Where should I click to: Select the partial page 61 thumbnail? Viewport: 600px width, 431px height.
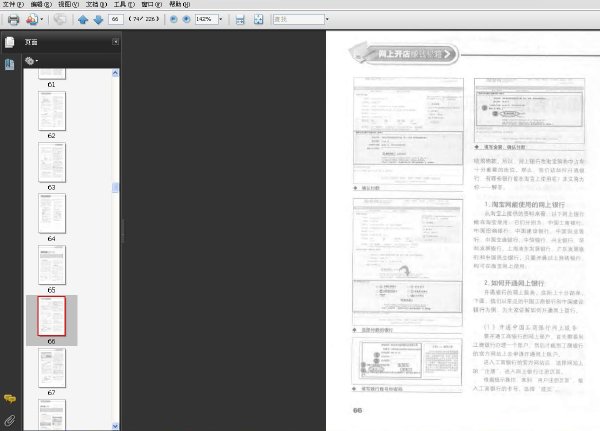click(x=52, y=74)
